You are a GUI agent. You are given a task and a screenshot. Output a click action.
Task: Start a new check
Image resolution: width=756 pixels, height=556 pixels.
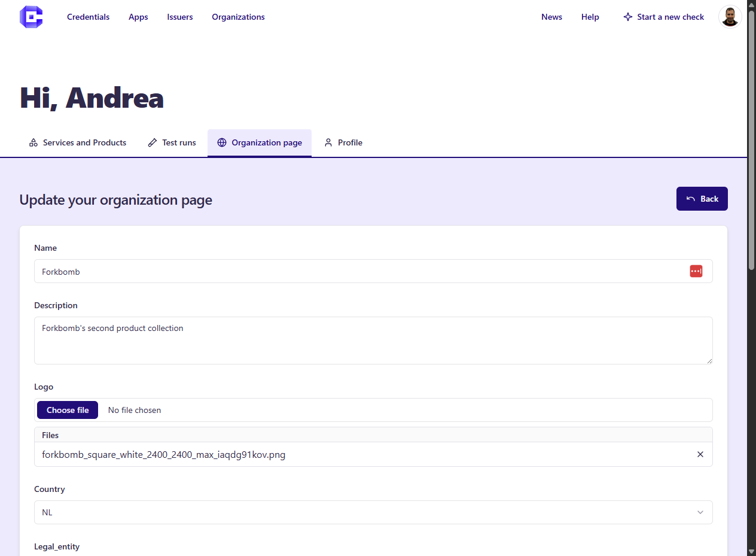(x=663, y=17)
